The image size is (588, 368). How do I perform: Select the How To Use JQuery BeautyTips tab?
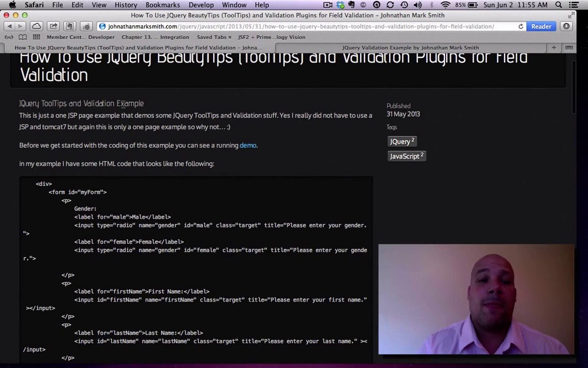point(138,48)
